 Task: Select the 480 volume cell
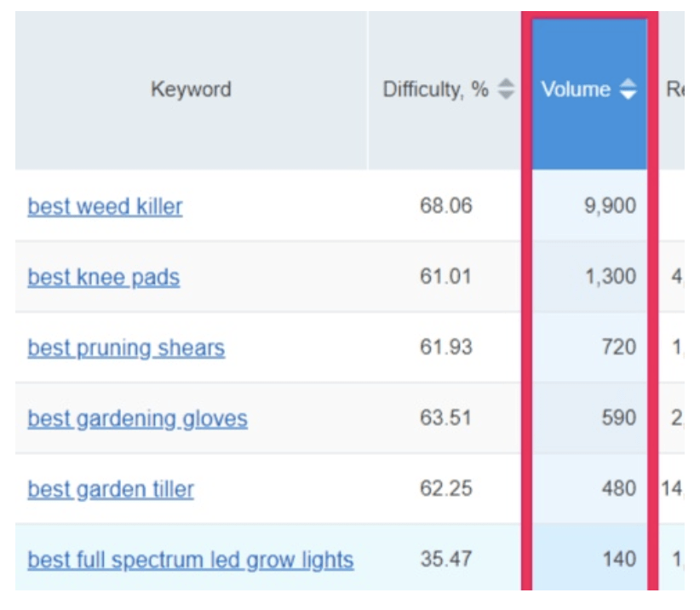pos(619,489)
